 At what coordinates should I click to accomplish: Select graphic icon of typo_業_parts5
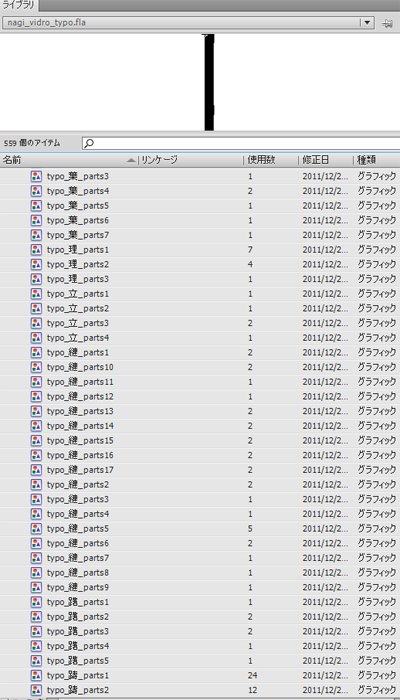(36, 206)
